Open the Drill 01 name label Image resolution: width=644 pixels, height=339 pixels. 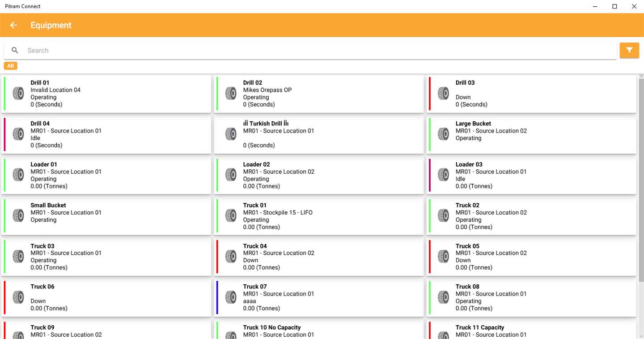click(x=40, y=82)
